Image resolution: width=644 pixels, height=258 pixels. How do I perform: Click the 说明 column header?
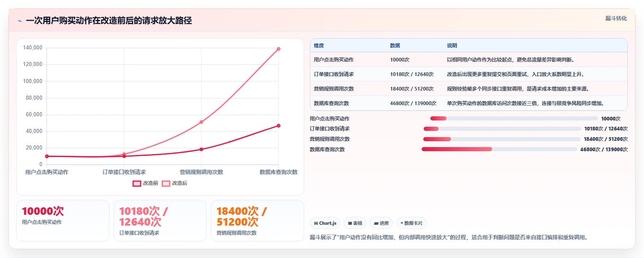click(x=452, y=46)
